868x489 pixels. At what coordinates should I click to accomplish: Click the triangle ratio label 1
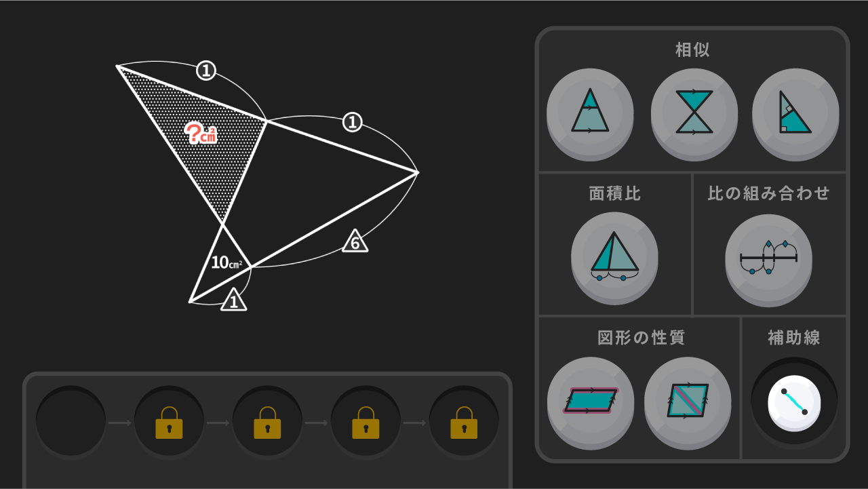pyautogui.click(x=234, y=300)
